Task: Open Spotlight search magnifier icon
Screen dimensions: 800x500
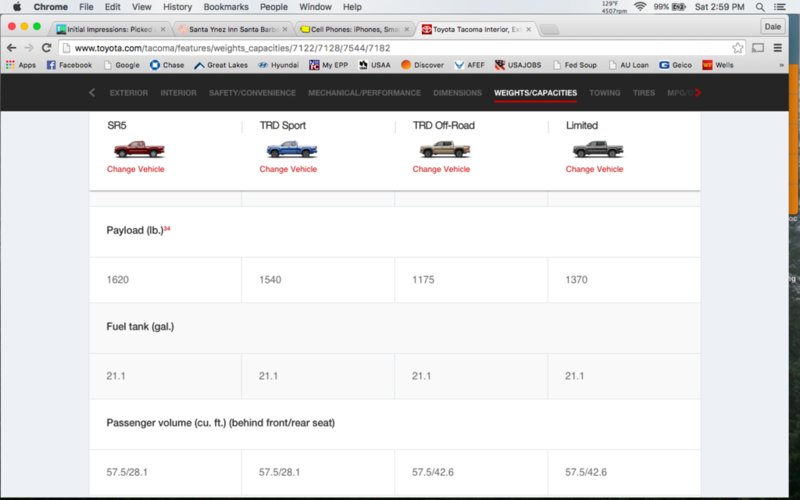Action: tap(760, 7)
